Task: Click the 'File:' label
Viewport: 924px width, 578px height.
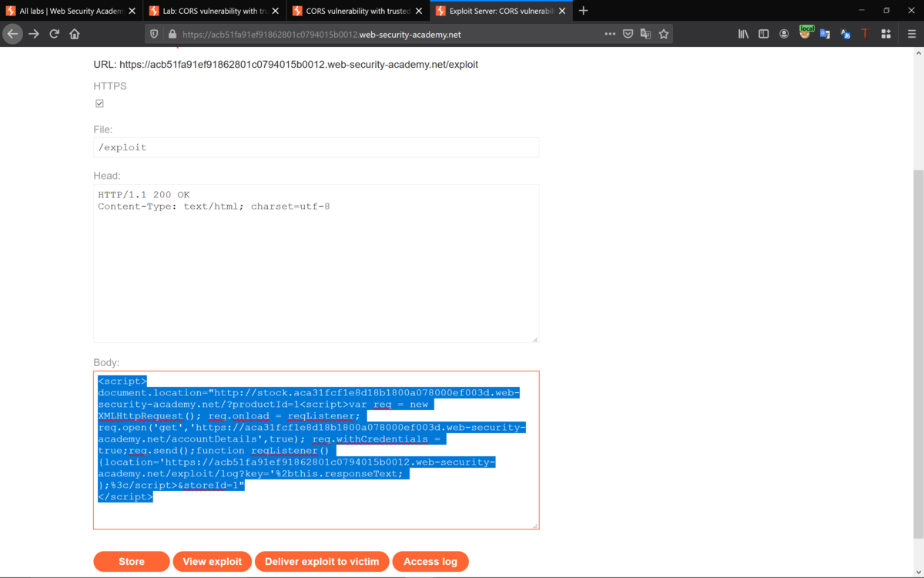Action: [103, 129]
